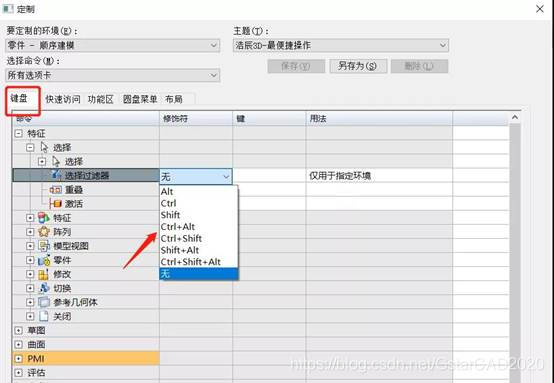Choose 无 in modifier list

point(199,273)
